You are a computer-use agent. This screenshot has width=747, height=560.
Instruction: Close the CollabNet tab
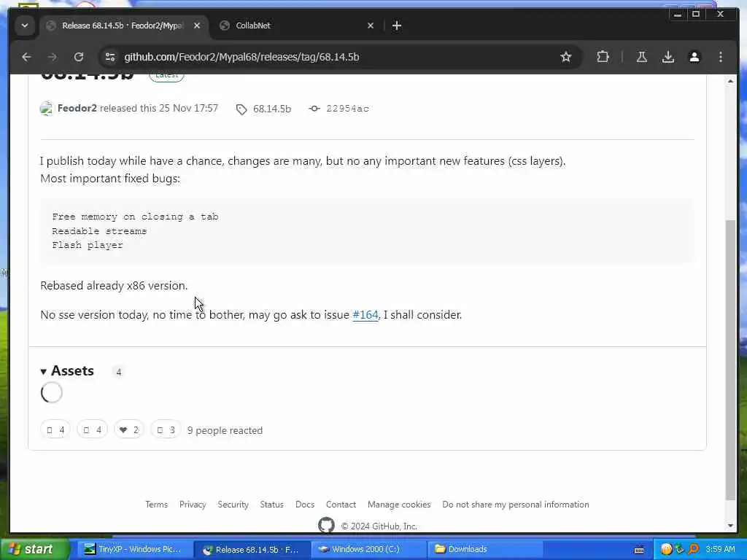tap(370, 26)
